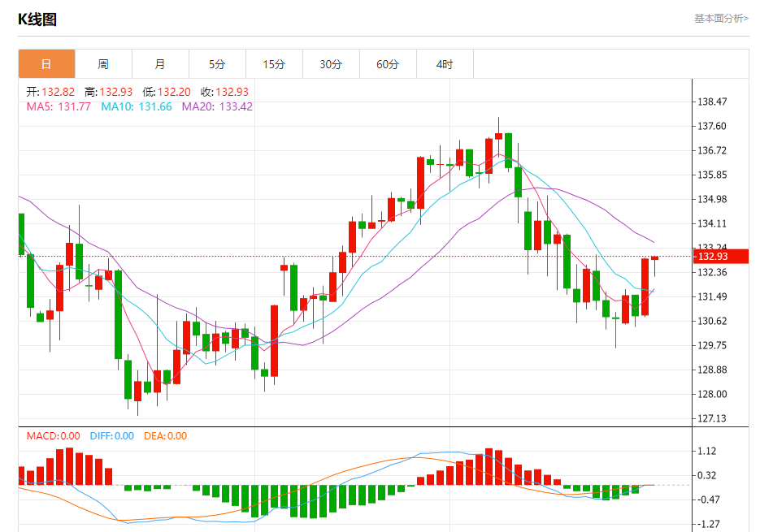Click the 138.47 price axis label
760x532 pixels.
point(712,102)
